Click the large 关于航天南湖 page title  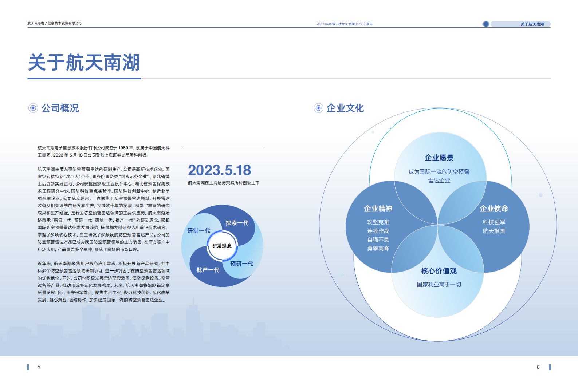(84, 63)
